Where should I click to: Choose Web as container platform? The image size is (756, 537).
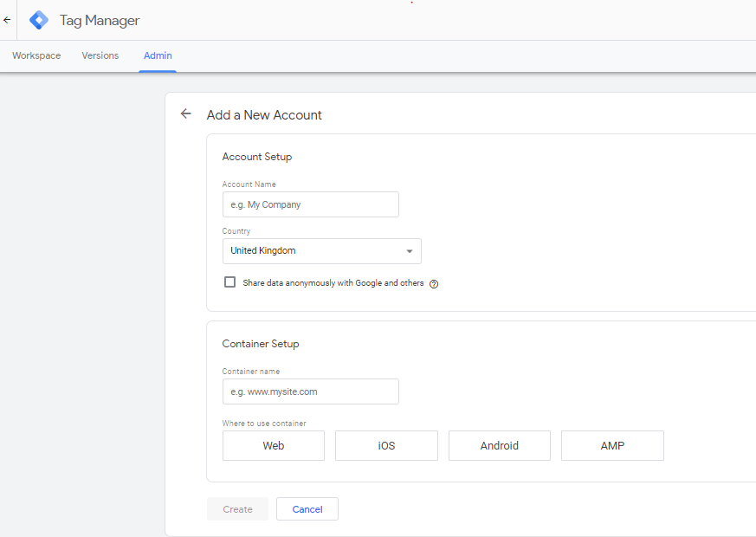274,445
